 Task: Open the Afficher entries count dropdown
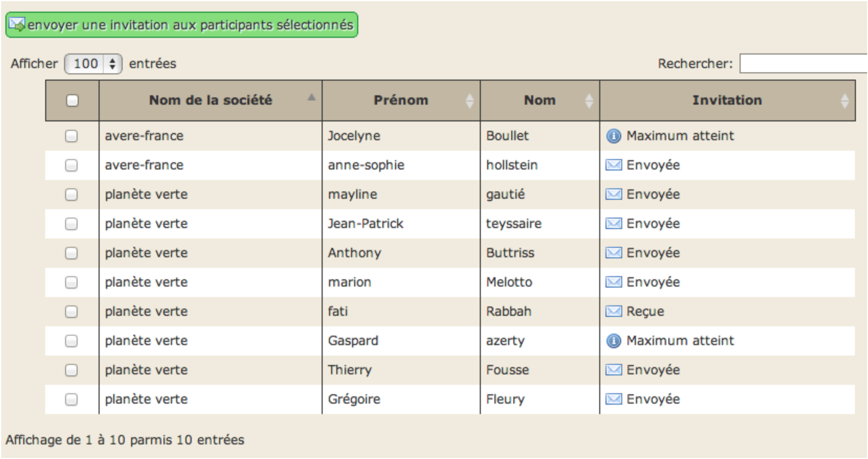(x=93, y=64)
